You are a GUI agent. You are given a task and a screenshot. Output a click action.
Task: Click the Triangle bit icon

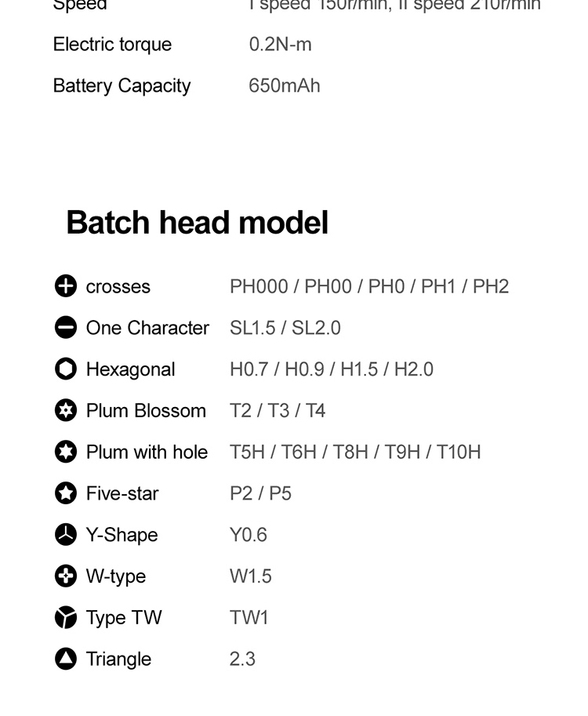(x=66, y=659)
